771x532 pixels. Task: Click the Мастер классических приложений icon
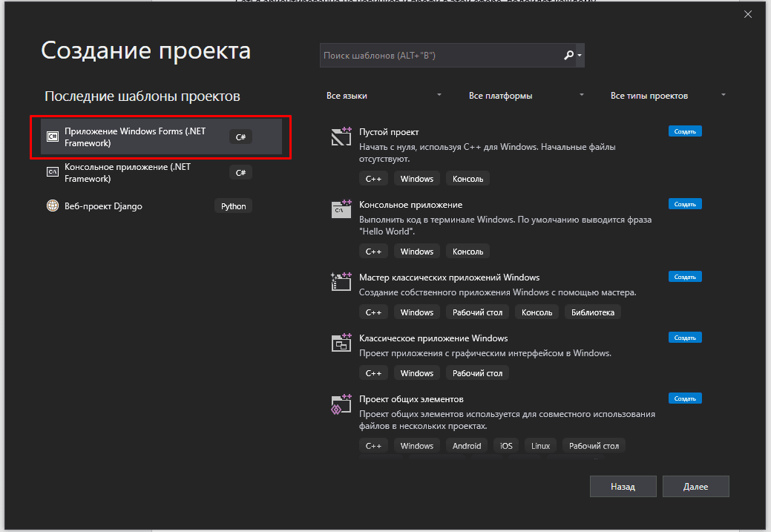[x=341, y=282]
